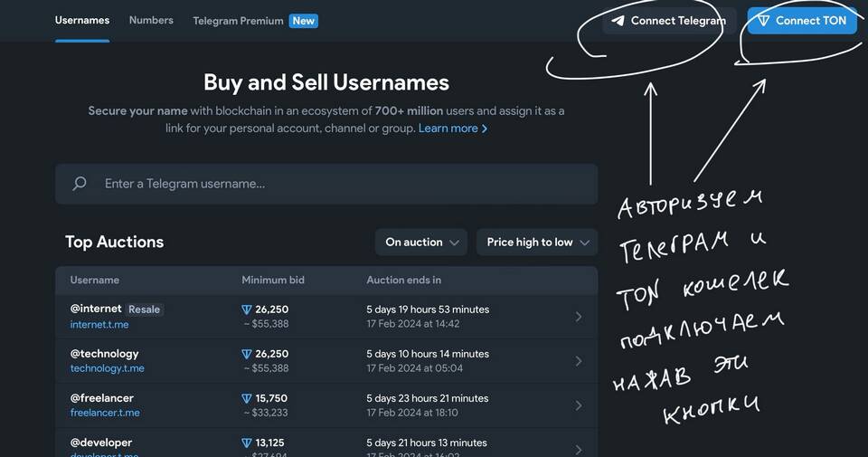Image resolution: width=868 pixels, height=457 pixels.
Task: Open the On auction filter dropdown
Action: click(x=421, y=242)
